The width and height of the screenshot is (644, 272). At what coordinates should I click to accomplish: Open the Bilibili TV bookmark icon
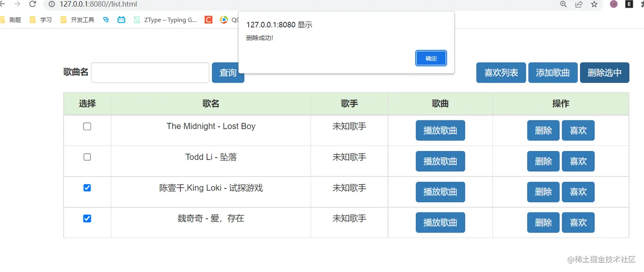point(121,20)
